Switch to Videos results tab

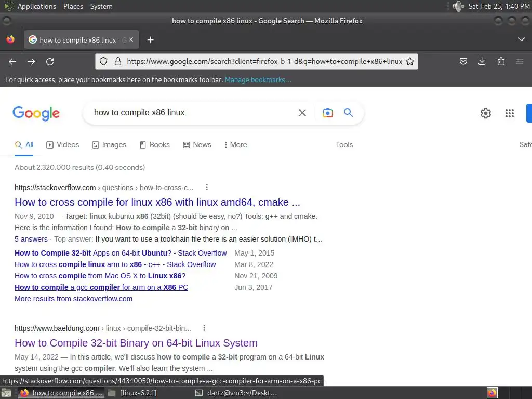coord(63,145)
